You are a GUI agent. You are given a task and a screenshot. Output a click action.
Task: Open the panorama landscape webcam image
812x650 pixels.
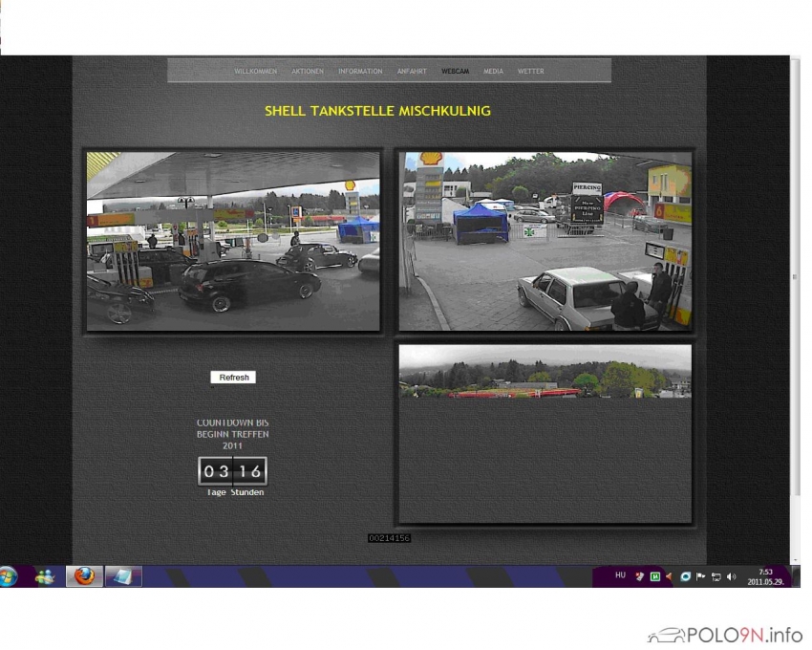(x=545, y=371)
